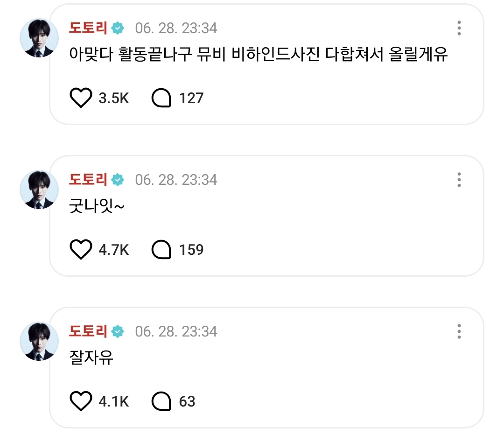
Task: Open more options for the 굿나잇~ post
Action: pos(459,180)
